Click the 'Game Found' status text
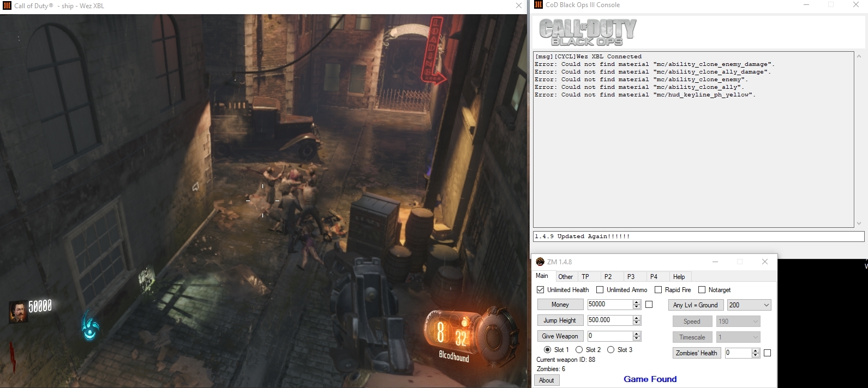868x388 pixels. click(650, 379)
